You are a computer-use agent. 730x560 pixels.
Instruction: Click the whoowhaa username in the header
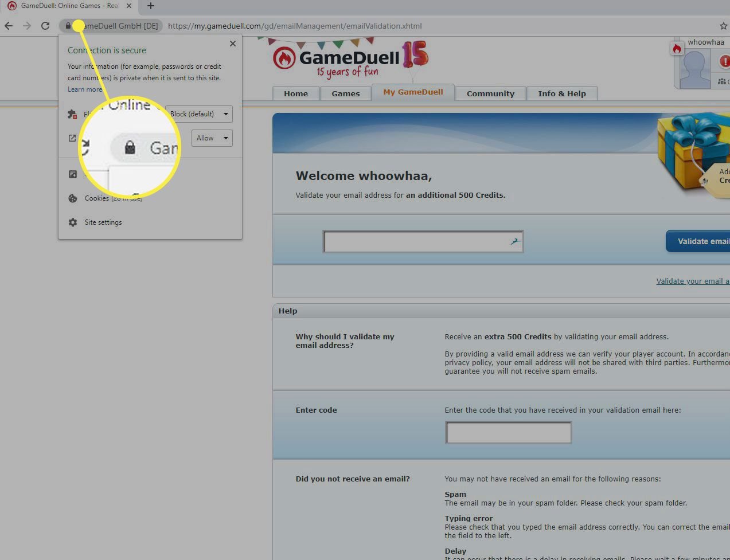tap(706, 42)
